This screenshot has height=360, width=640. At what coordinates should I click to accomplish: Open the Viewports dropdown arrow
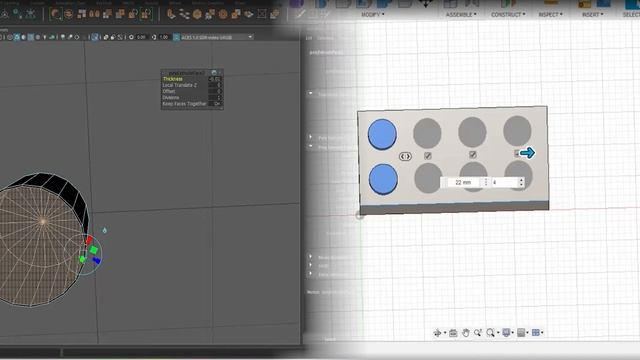pos(542,333)
